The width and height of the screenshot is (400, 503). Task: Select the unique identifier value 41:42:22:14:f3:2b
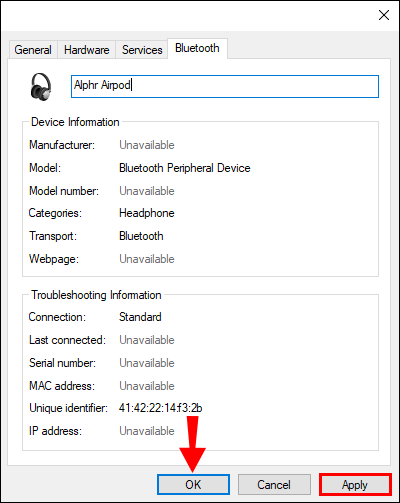(x=160, y=408)
